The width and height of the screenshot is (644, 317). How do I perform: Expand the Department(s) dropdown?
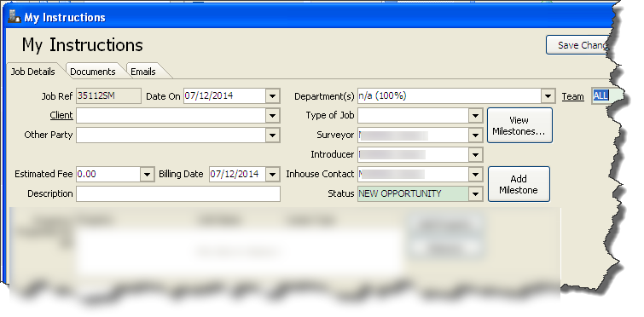click(x=548, y=96)
